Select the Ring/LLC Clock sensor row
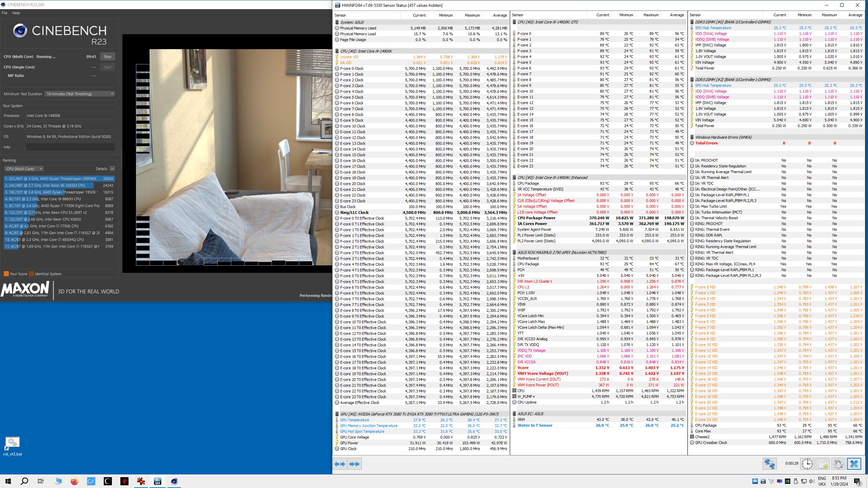Image resolution: width=868 pixels, height=488 pixels. [421, 212]
